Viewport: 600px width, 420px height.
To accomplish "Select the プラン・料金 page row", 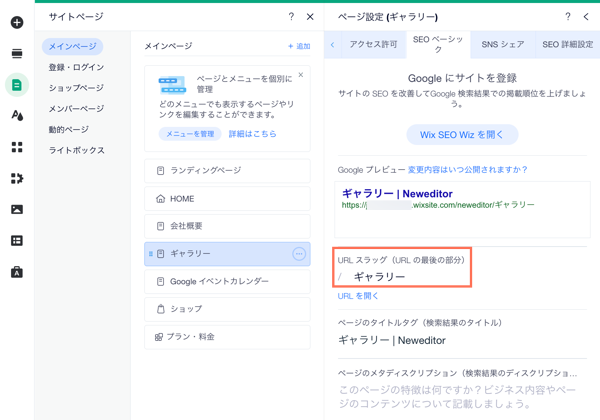I will 227,337.
